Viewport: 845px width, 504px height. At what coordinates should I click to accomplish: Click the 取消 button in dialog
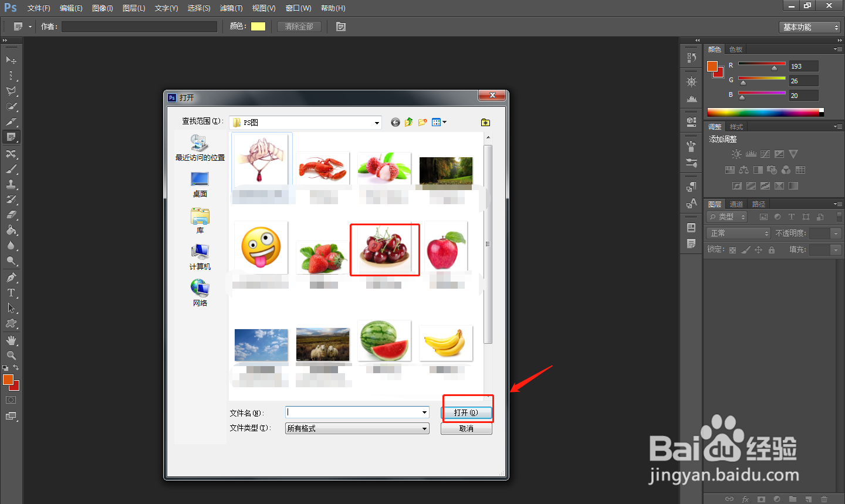pyautogui.click(x=467, y=429)
